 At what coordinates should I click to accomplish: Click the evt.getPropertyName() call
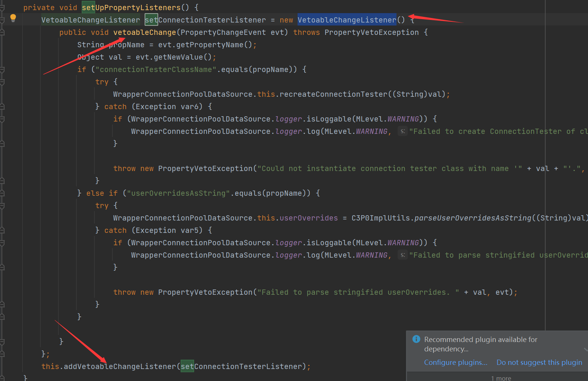(205, 45)
